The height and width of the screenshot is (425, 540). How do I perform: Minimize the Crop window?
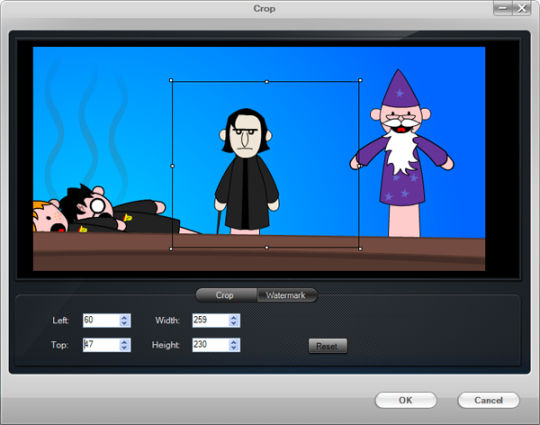tap(503, 8)
